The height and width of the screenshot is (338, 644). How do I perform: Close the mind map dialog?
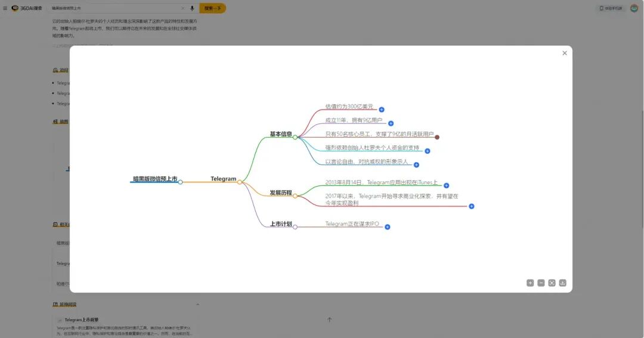click(x=565, y=53)
